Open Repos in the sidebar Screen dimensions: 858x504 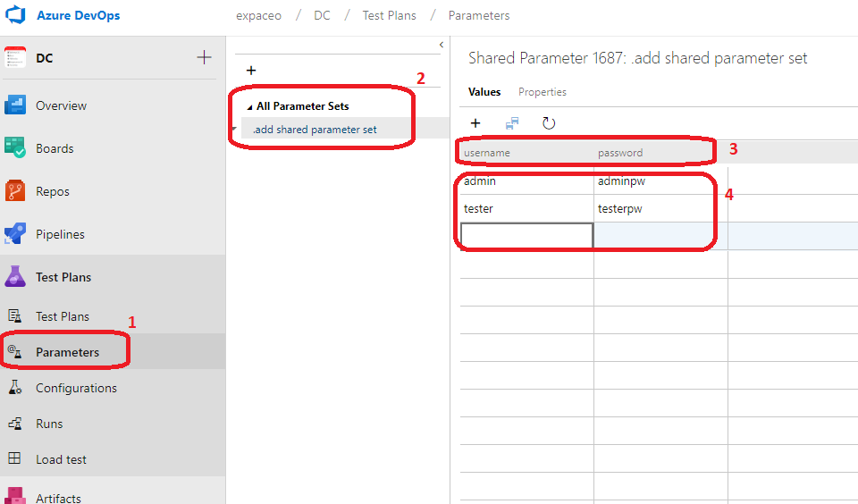pyautogui.click(x=53, y=191)
